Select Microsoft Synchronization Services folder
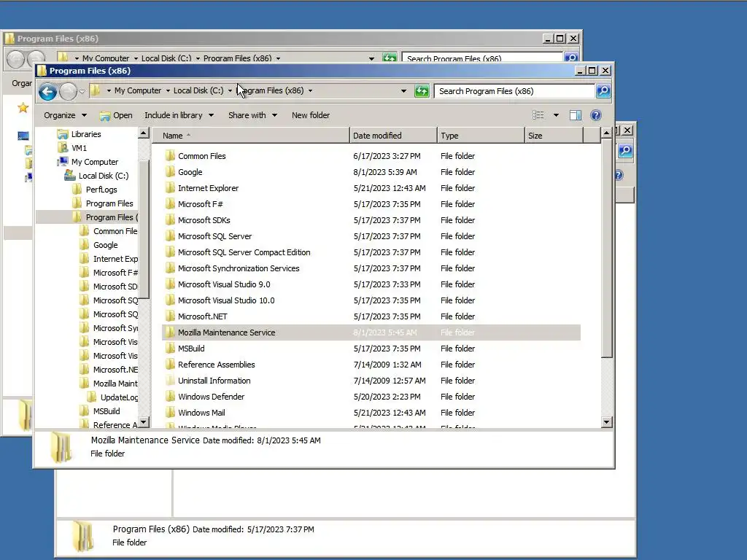 (x=371, y=268)
